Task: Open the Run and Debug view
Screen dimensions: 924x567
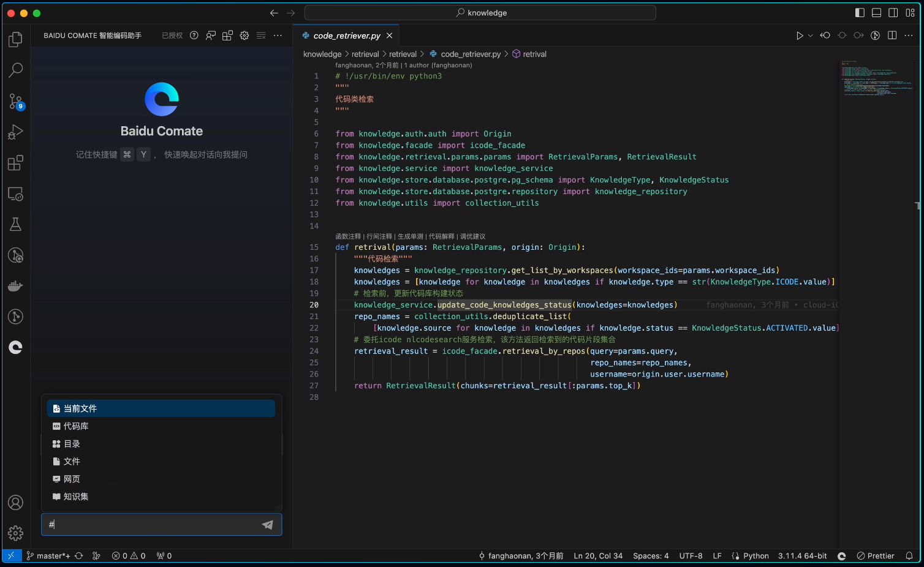Action: coord(15,132)
